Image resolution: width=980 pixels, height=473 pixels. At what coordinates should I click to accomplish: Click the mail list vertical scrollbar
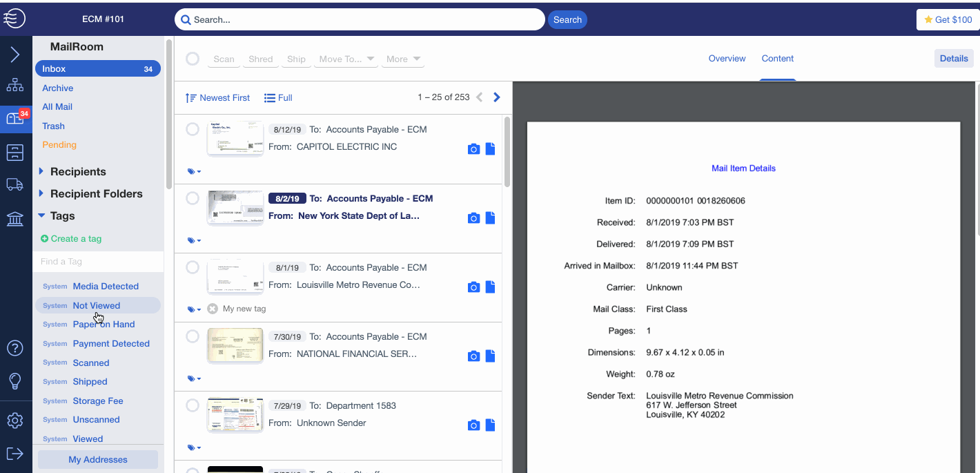(507, 152)
